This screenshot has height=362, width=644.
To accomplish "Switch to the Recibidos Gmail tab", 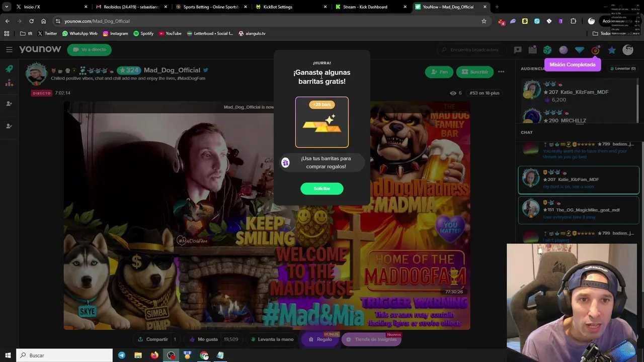I will (x=131, y=7).
